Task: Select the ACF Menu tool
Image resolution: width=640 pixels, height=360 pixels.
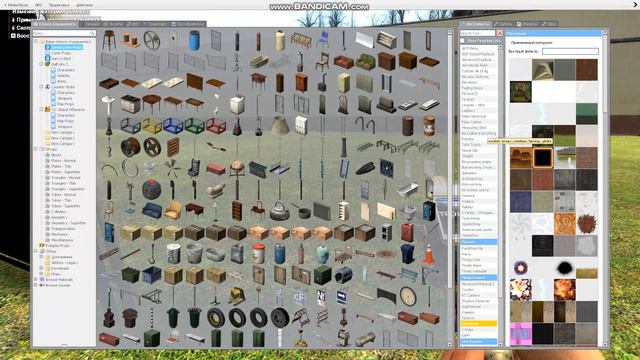Action: coord(479,48)
